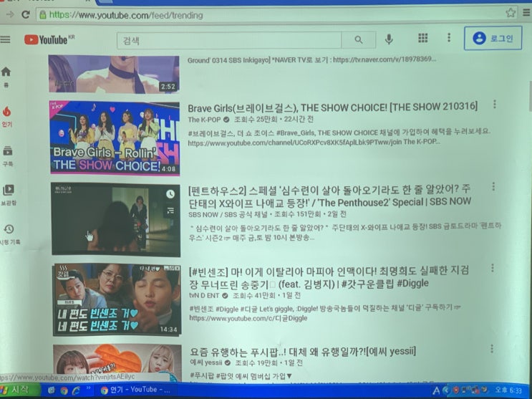Click The K-POP channel join link
Viewport: 532px width, 399px height.
(x=294, y=143)
